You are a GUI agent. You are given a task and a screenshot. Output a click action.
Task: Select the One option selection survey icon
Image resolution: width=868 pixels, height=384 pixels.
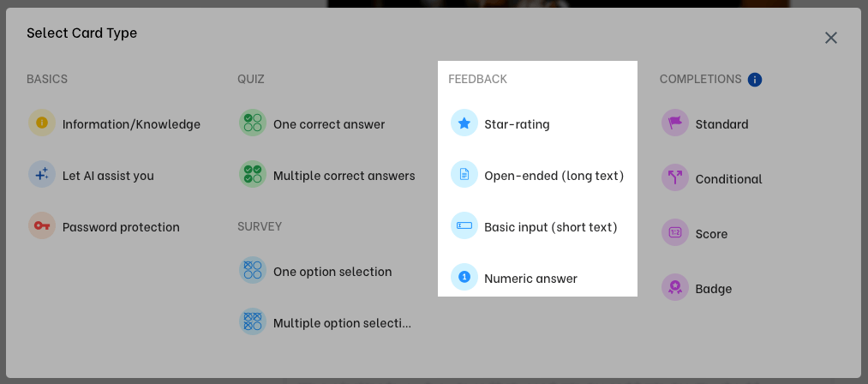point(253,271)
